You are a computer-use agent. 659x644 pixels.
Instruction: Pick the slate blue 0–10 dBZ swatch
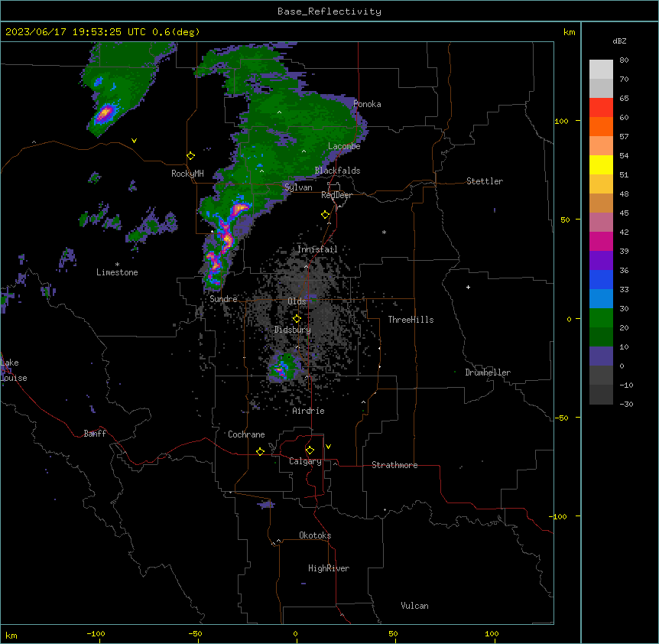coord(601,356)
